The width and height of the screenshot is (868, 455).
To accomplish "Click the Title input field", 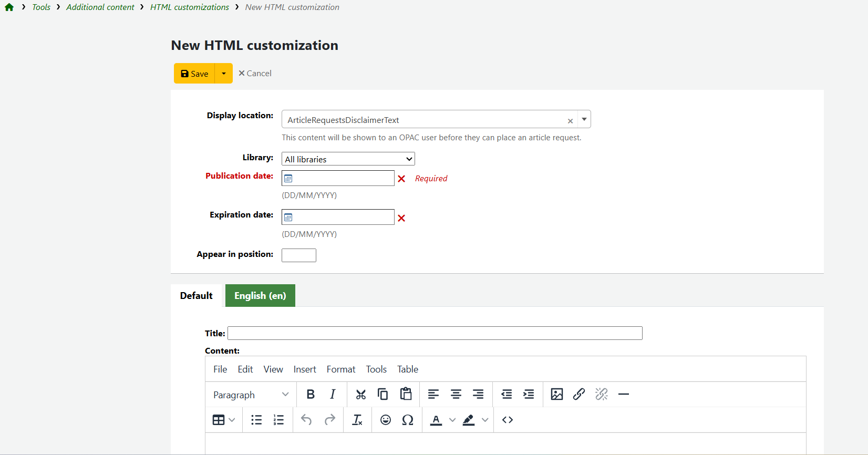I will (x=435, y=333).
